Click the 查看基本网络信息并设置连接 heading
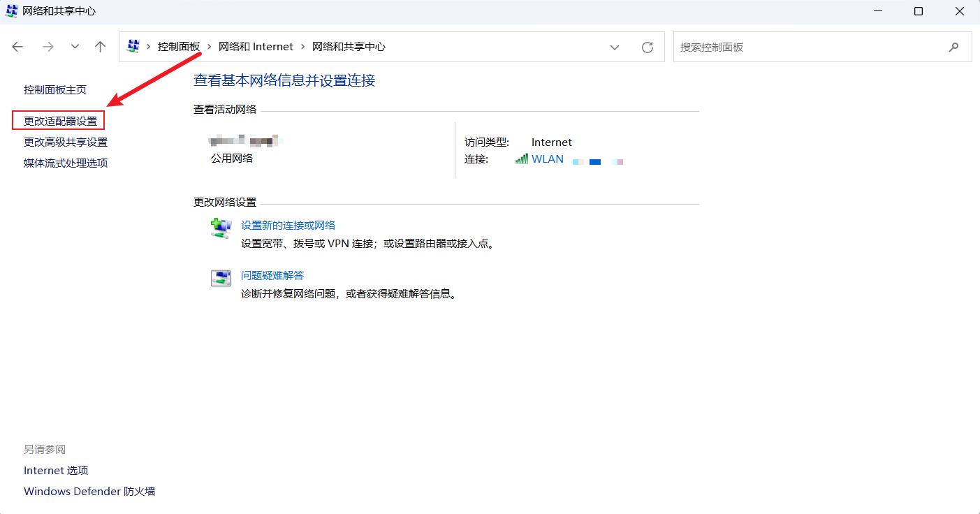Image resolution: width=980 pixels, height=514 pixels. coord(284,80)
